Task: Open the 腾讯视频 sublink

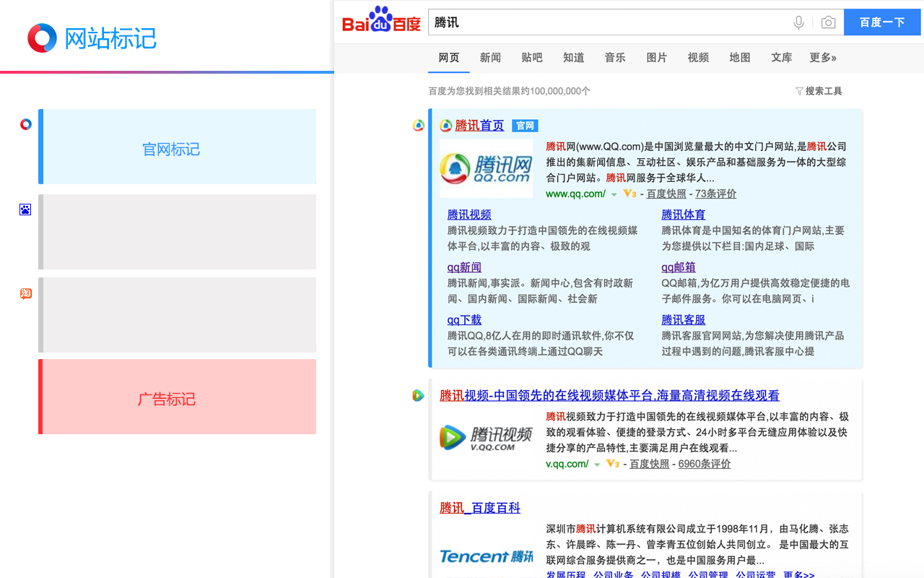Action: pos(469,215)
